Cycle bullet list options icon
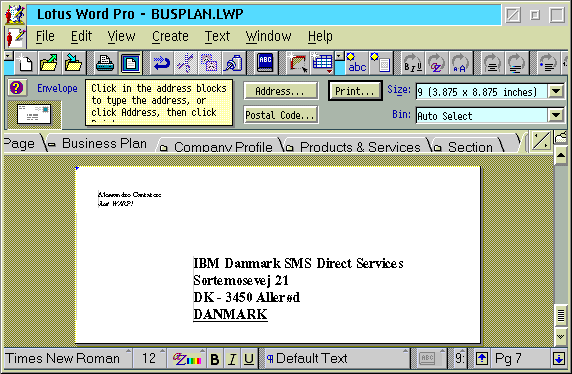572x374 pixels. (x=548, y=63)
